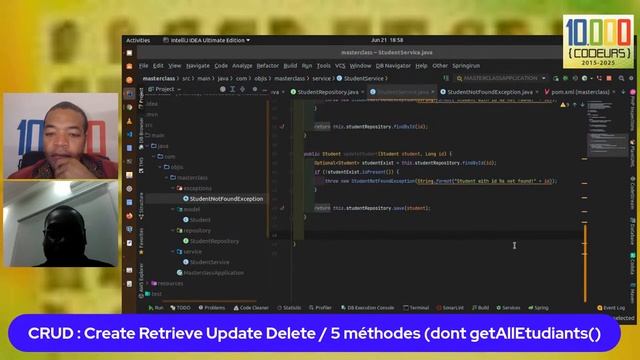The image size is (640, 360).
Task: Switch to pom.xml (masterclass) tab
Action: click(x=580, y=92)
